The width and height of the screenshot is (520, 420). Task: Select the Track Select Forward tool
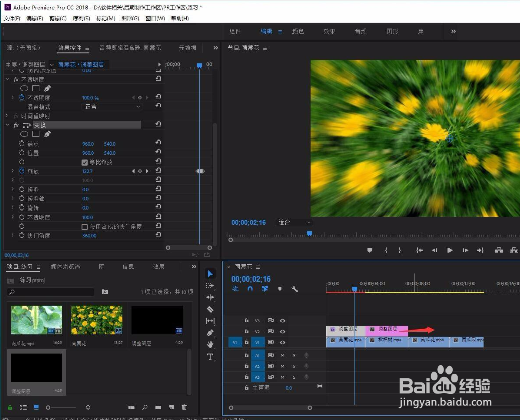click(210, 286)
